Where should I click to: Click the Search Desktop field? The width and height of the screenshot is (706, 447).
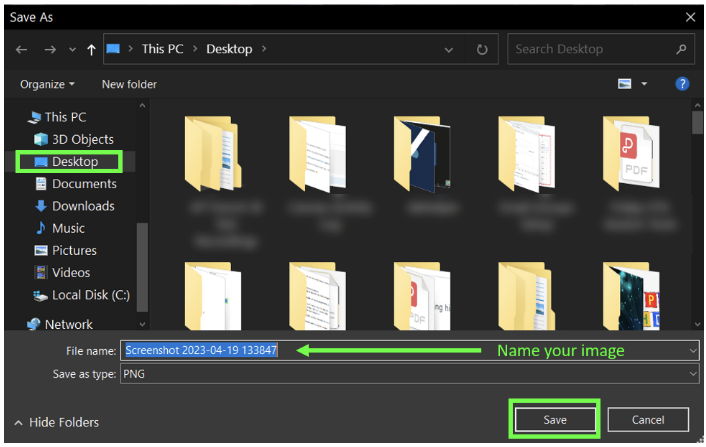tap(590, 49)
